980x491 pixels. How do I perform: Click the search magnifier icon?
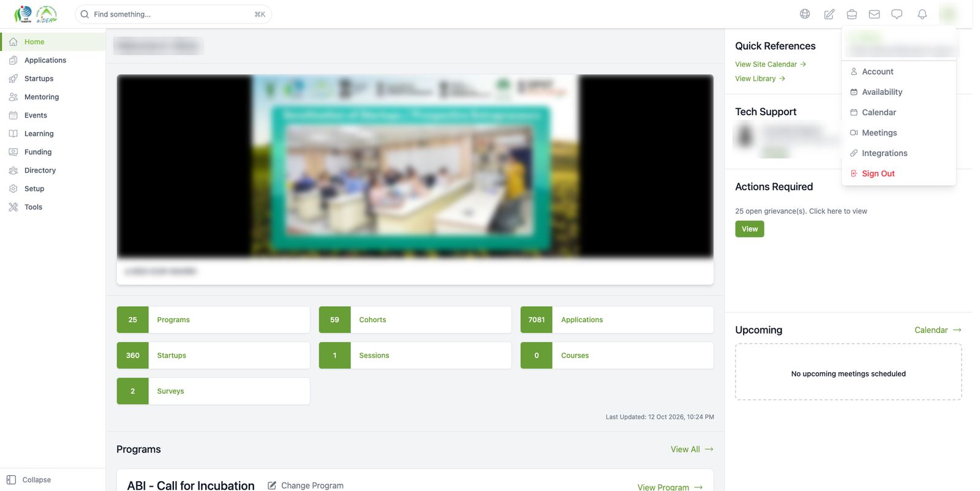[x=85, y=14]
